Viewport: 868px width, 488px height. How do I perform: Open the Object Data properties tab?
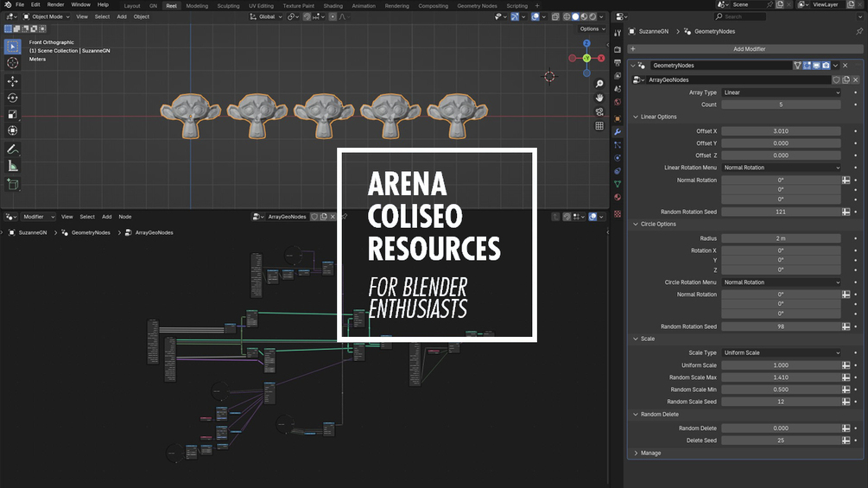point(618,184)
